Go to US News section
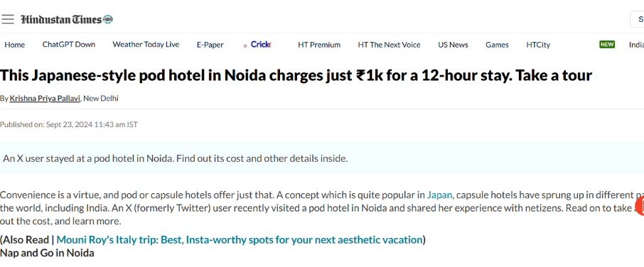The width and height of the screenshot is (644, 267). [453, 45]
